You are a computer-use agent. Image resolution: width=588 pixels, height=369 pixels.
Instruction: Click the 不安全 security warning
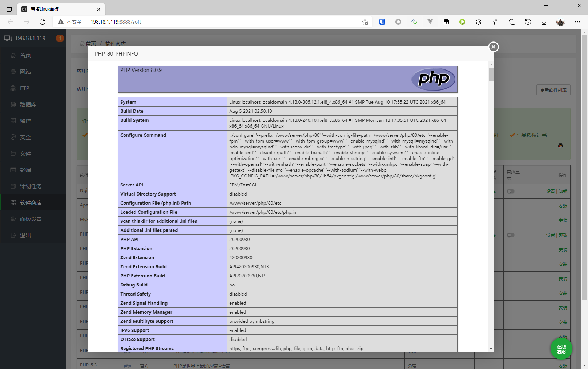tap(70, 22)
